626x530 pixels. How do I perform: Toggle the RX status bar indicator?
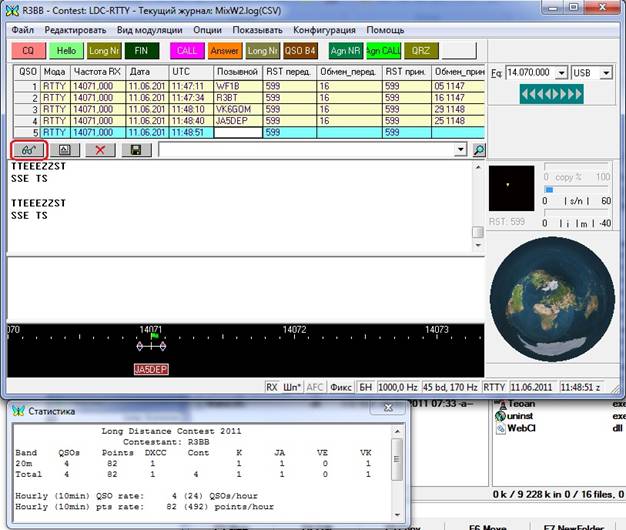[272, 386]
